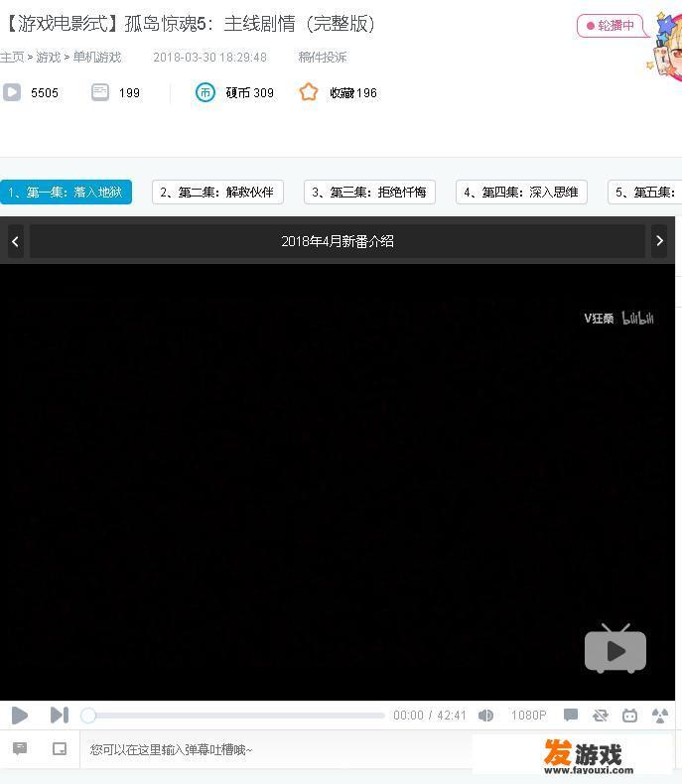Screen dimensions: 682x784
Task: Click the play count icon next to 5505
Action: pyautogui.click(x=12, y=92)
